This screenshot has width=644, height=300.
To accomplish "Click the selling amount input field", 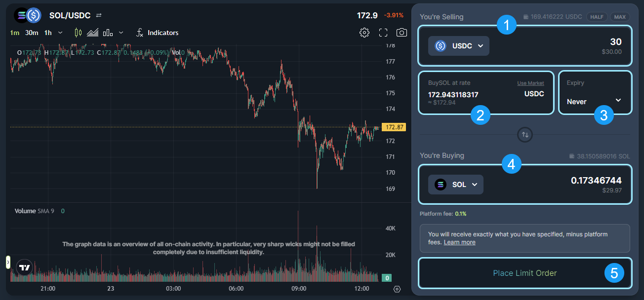I will click(568, 45).
